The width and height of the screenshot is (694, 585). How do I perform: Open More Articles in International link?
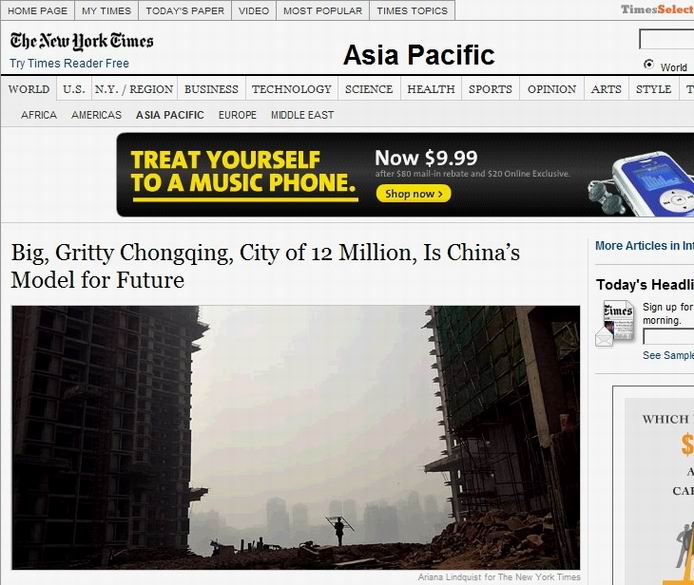[x=644, y=246]
